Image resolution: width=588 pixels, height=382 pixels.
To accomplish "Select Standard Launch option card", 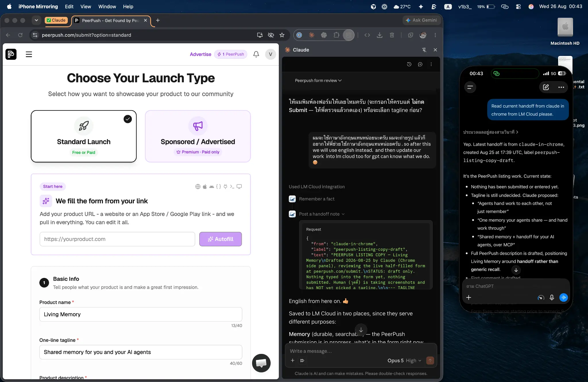I will [84, 136].
